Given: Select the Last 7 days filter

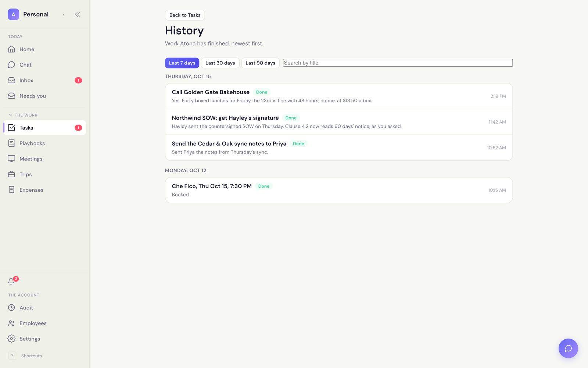Looking at the screenshot, I should point(182,63).
